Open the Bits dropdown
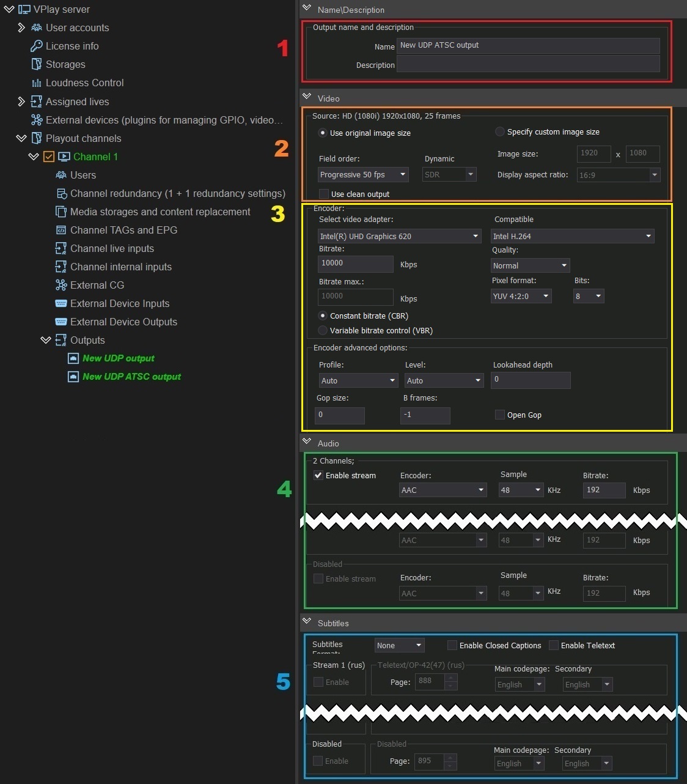The image size is (687, 784). point(589,296)
